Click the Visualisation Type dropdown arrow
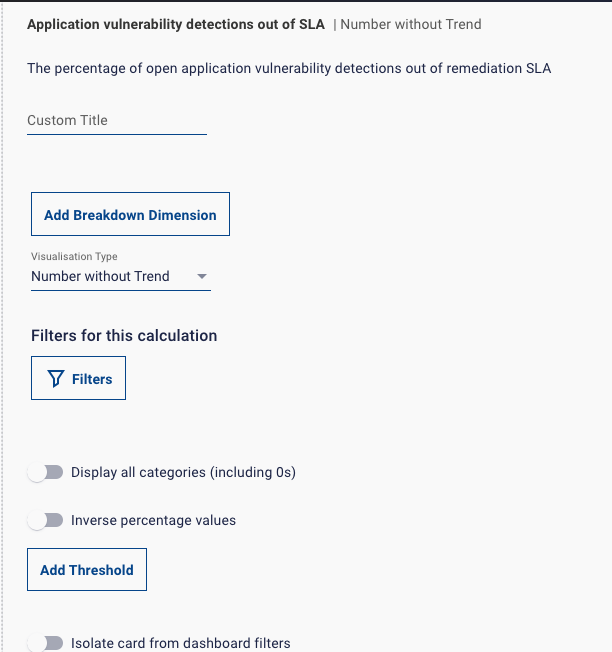Viewport: 612px width, 652px height. (201, 276)
